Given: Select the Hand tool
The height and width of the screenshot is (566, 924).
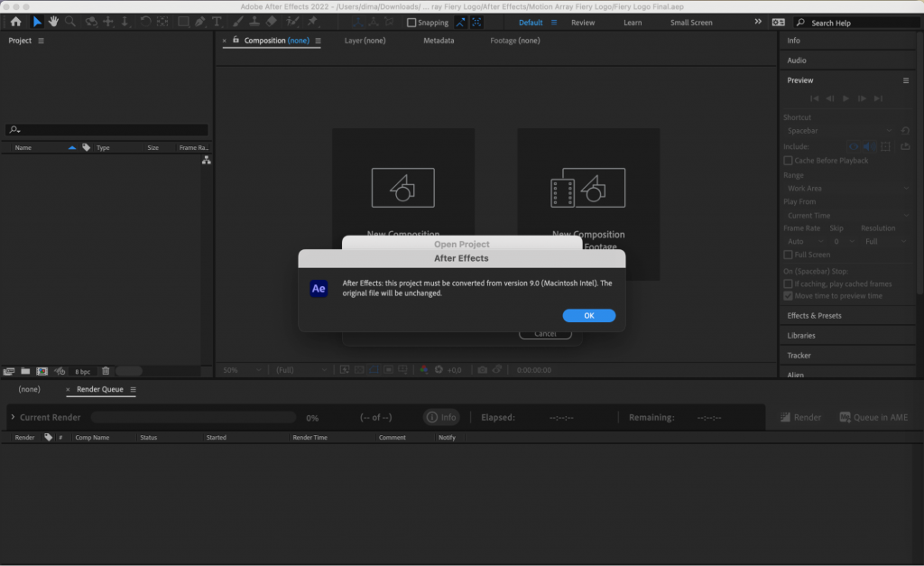Looking at the screenshot, I should [x=54, y=23].
